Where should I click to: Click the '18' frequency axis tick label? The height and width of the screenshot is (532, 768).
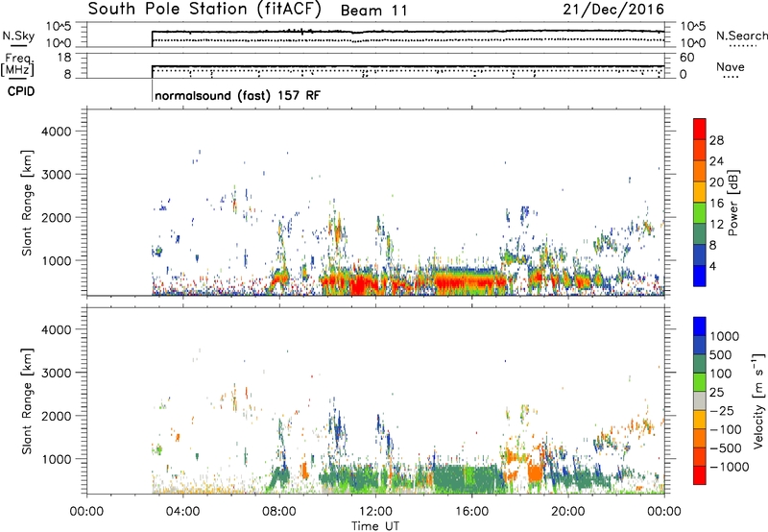pyautogui.click(x=64, y=58)
